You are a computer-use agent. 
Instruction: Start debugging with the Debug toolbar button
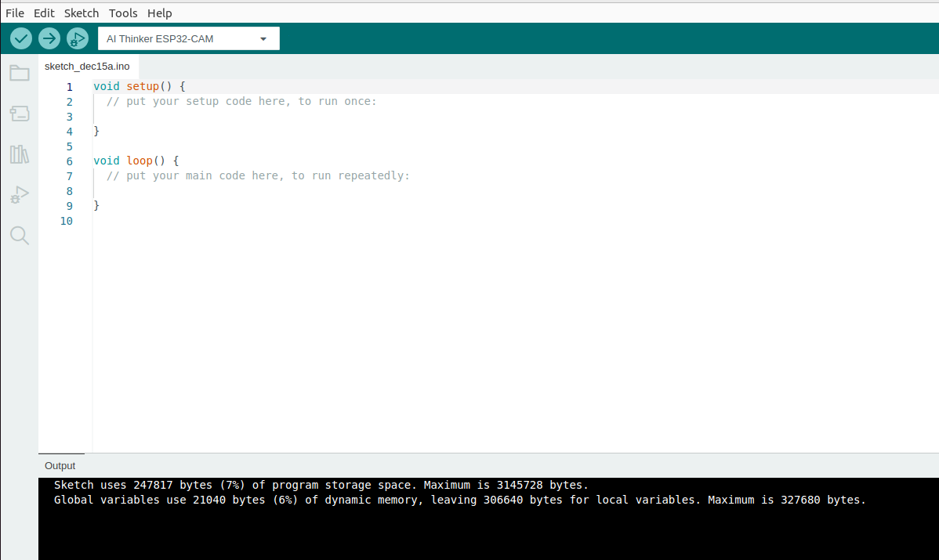click(78, 39)
